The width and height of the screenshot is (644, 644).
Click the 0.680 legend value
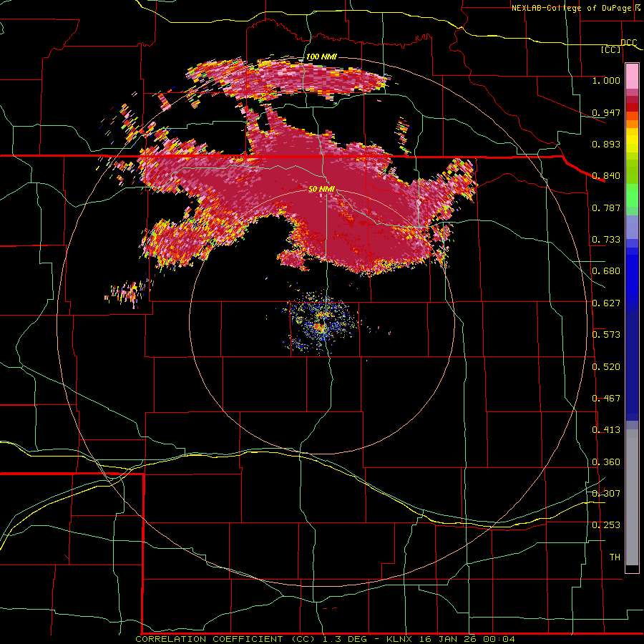coord(606,271)
